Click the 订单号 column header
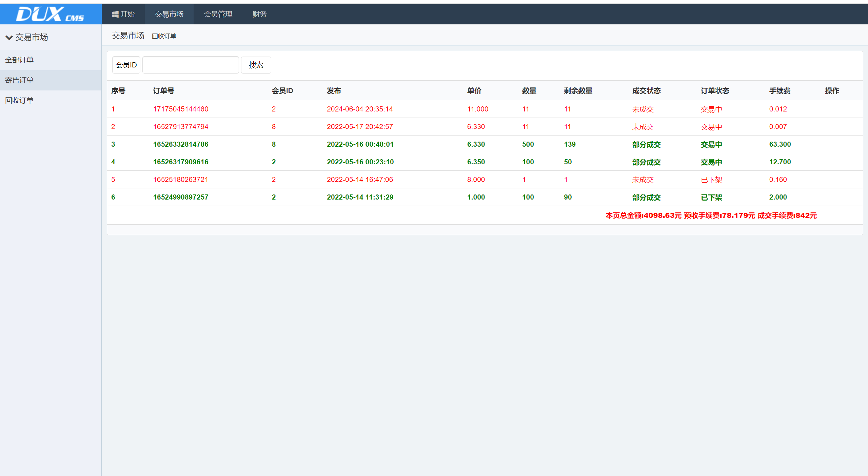 163,91
